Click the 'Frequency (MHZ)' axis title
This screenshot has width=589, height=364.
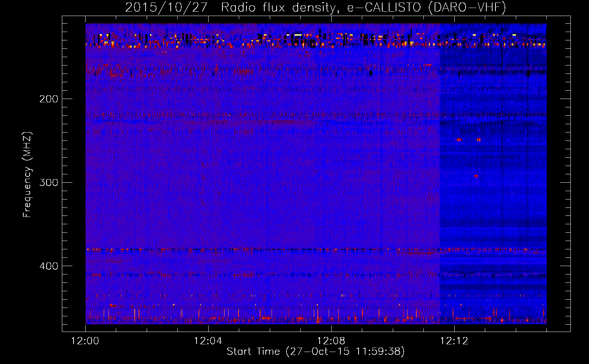[27, 175]
